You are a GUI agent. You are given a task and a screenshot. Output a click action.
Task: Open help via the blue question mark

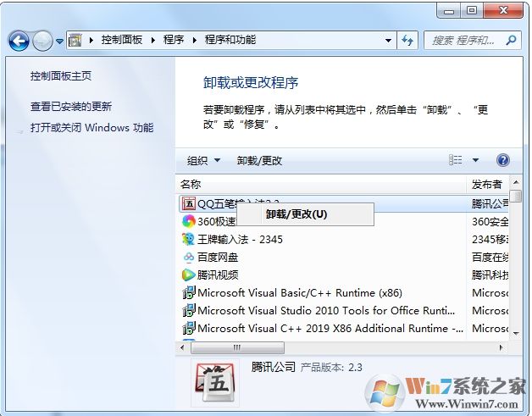pos(503,160)
